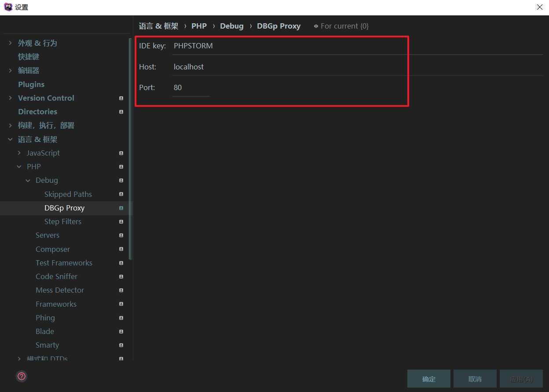This screenshot has height=392, width=549.
Task: Click the Host input field
Action: click(357, 67)
